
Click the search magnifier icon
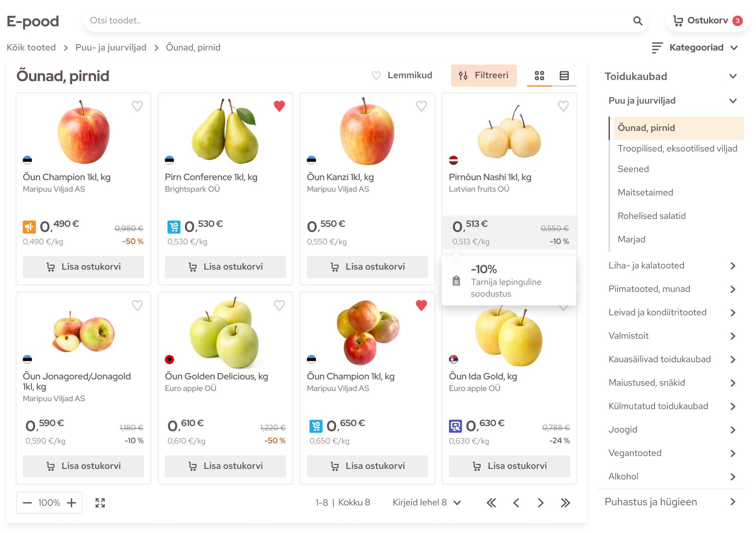638,21
